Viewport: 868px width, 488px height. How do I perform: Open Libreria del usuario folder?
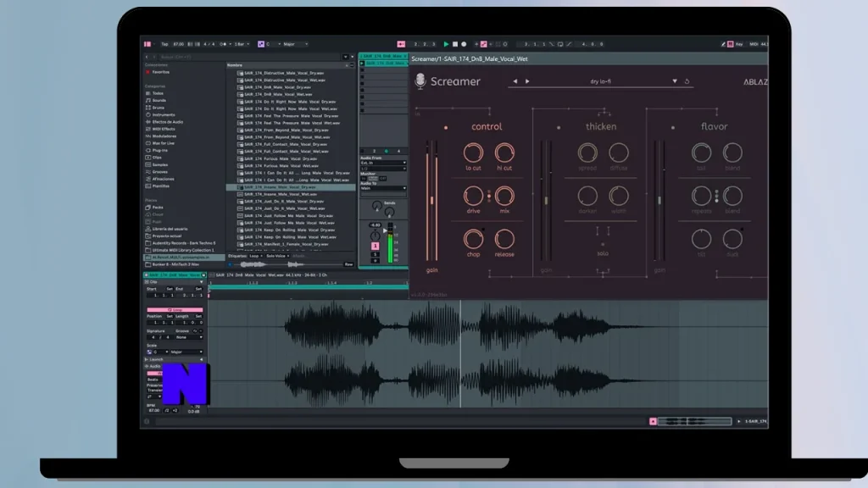(x=170, y=229)
